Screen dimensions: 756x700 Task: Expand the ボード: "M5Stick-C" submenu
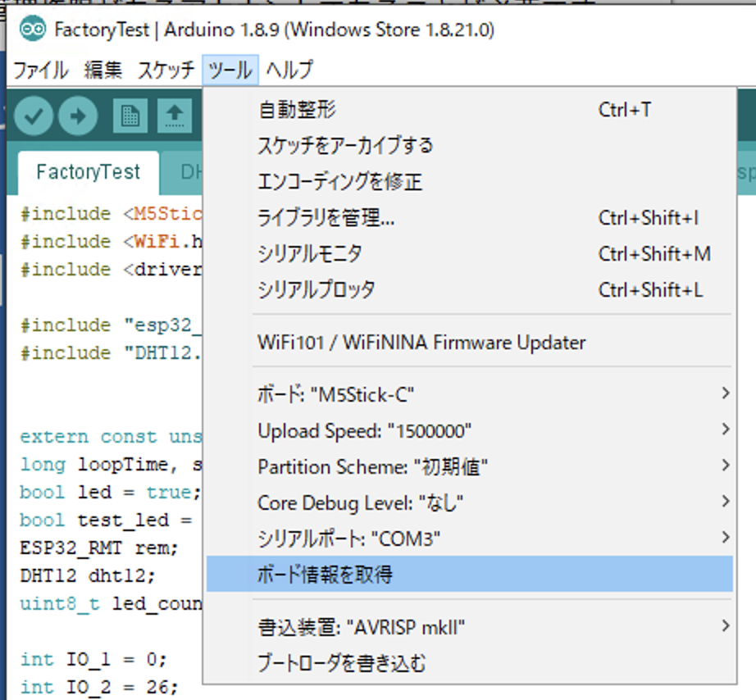tap(470, 395)
